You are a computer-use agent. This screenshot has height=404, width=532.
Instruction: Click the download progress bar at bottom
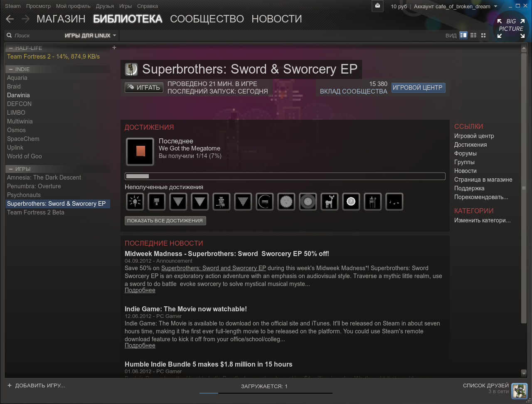[x=266, y=392]
